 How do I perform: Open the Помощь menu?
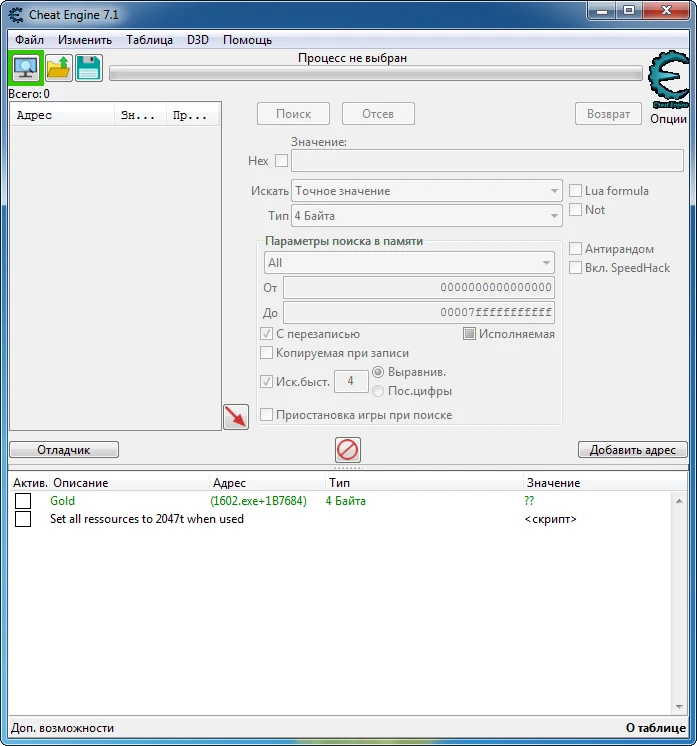pyautogui.click(x=247, y=40)
